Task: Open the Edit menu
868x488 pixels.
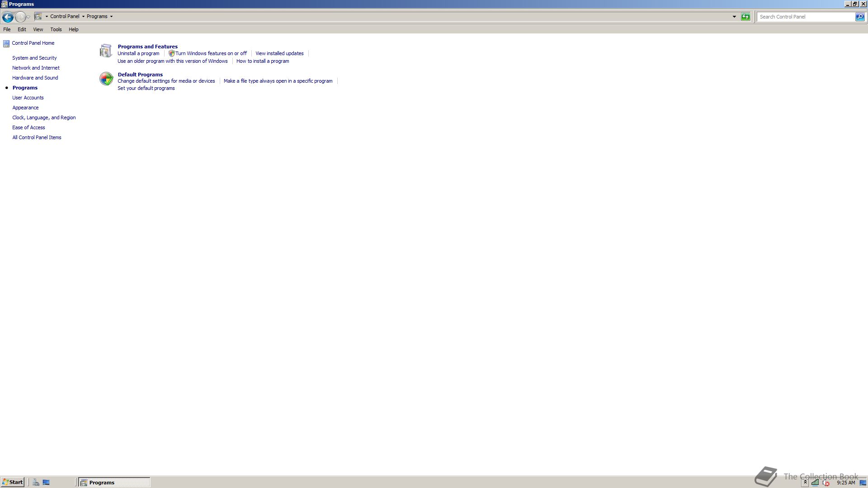Action: click(22, 29)
